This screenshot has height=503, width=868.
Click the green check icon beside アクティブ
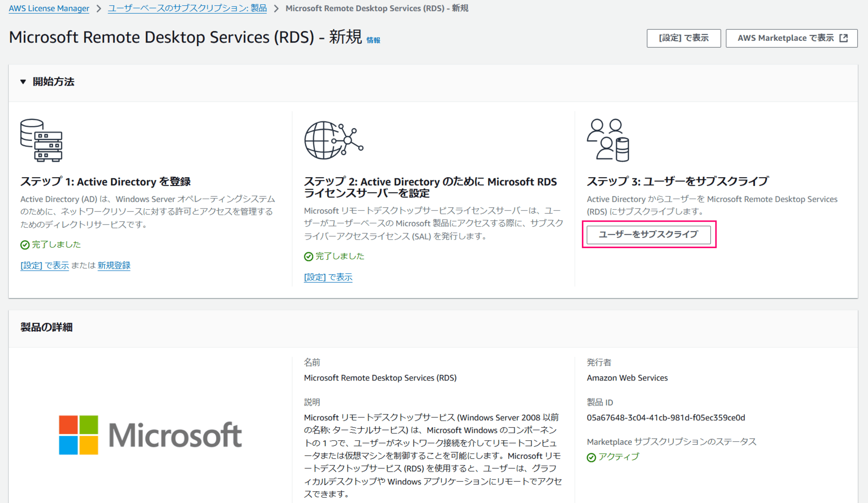(x=591, y=457)
